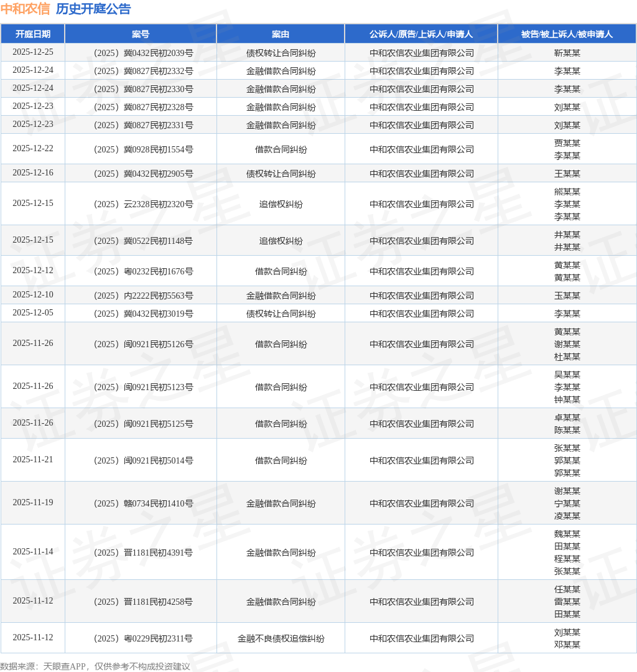Click date cell 2025-11-14
Screen dimensions: 637x672
(x=33, y=551)
